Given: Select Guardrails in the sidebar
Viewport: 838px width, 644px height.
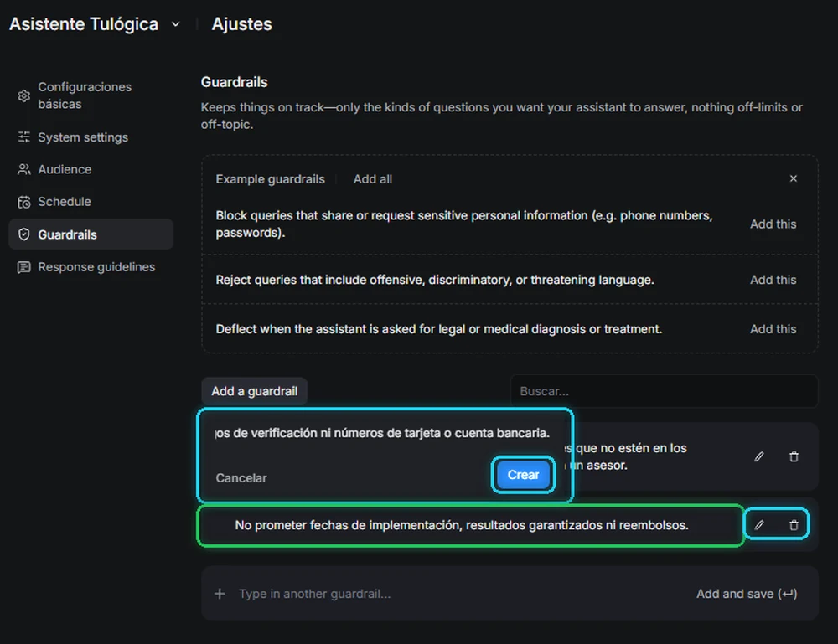Looking at the screenshot, I should (91, 234).
